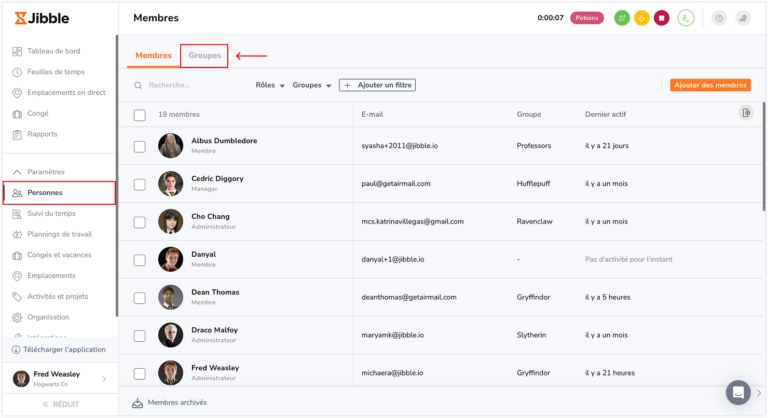The height and width of the screenshot is (418, 768).
Task: Click Ajouter un filtre button
Action: coord(377,85)
